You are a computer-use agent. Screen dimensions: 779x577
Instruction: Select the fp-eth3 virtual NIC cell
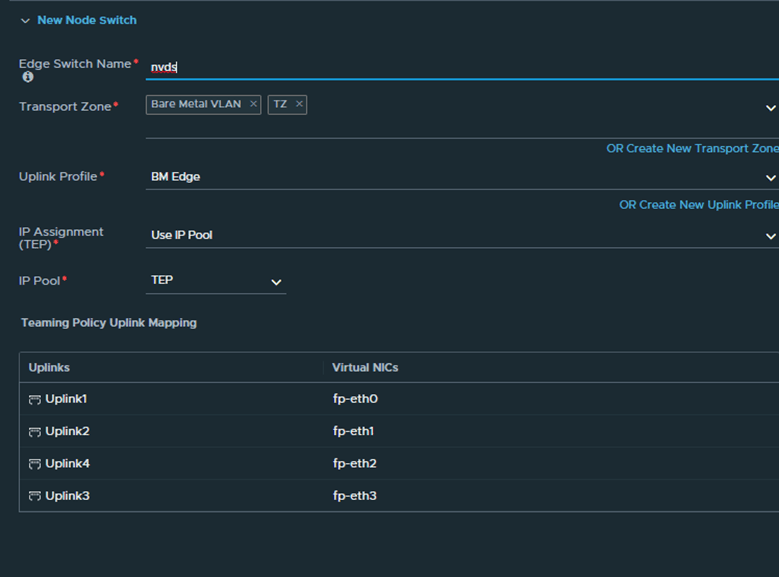point(355,495)
